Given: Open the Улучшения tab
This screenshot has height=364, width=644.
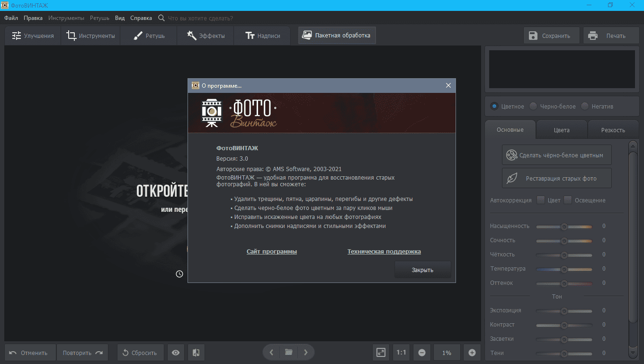Looking at the screenshot, I should 33,36.
